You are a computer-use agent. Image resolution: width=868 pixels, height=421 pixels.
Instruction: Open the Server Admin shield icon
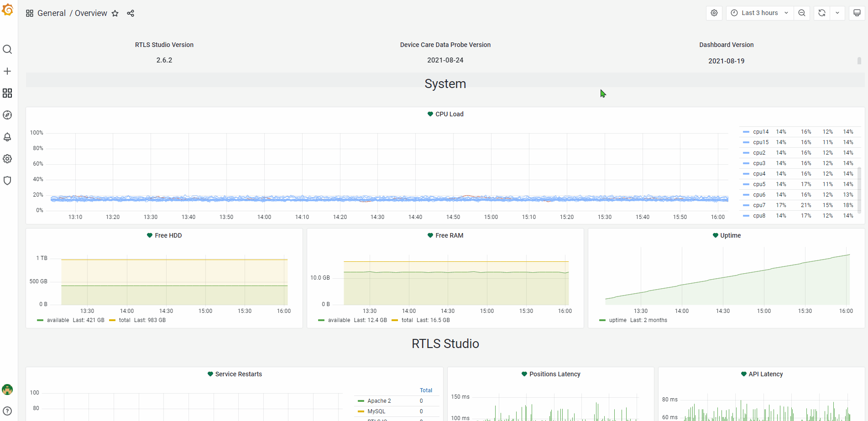tap(7, 181)
